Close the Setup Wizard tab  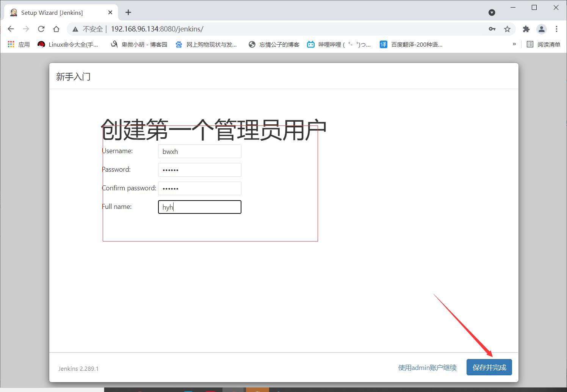tap(110, 13)
